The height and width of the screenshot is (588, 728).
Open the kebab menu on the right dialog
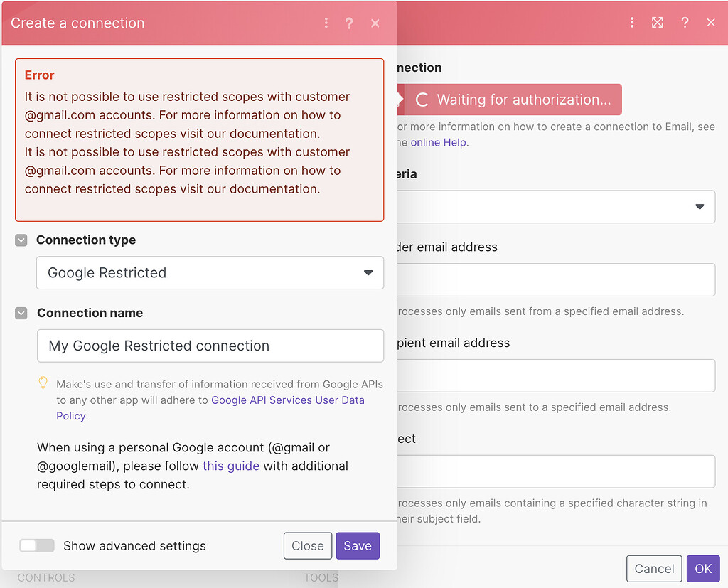coord(631,22)
